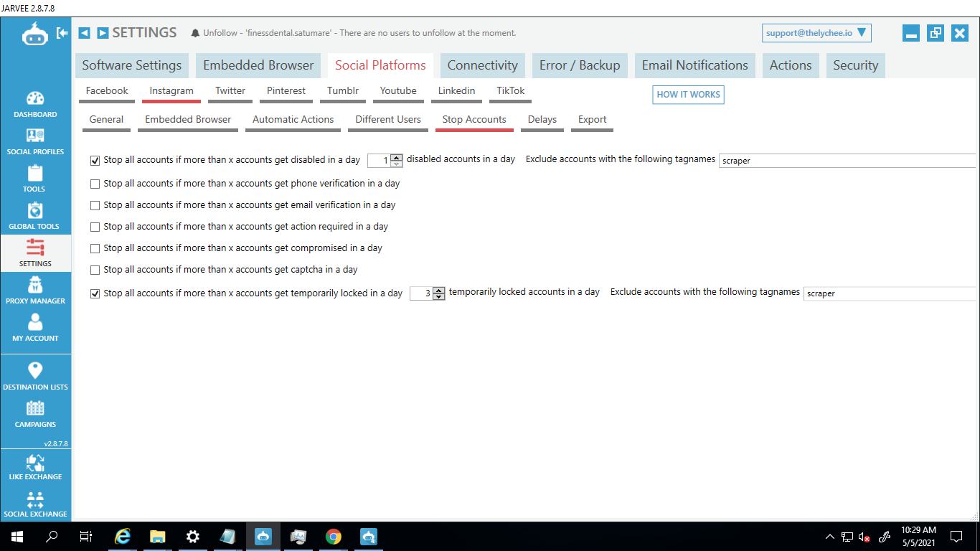Screen dimensions: 980x551
Task: Open the Tools sidebar section
Action: (35, 179)
